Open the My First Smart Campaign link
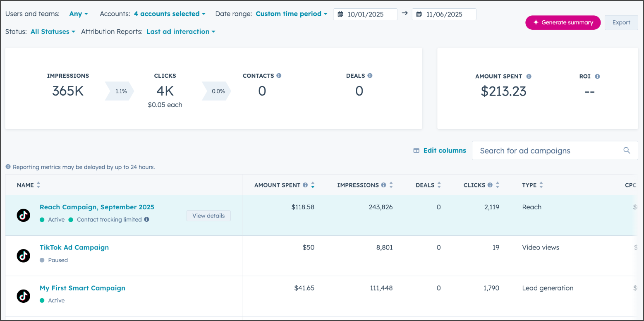The width and height of the screenshot is (644, 321). [x=82, y=288]
